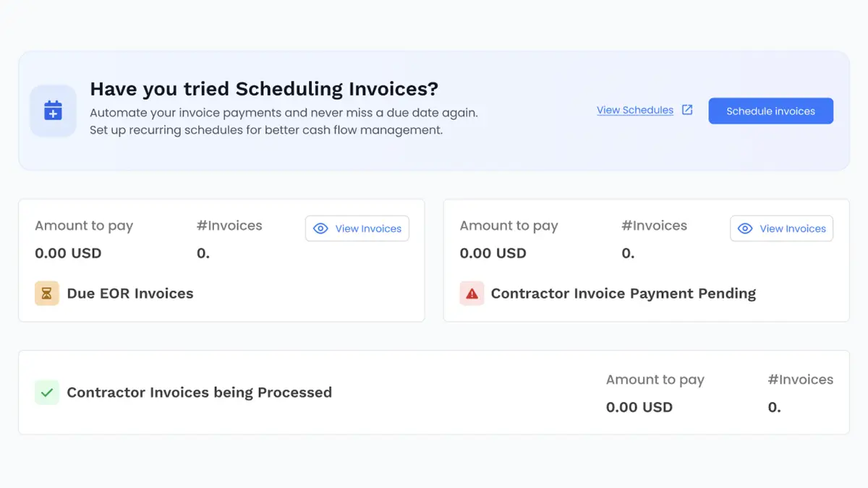Select the Contractor Invoices being Processed title

(x=199, y=393)
